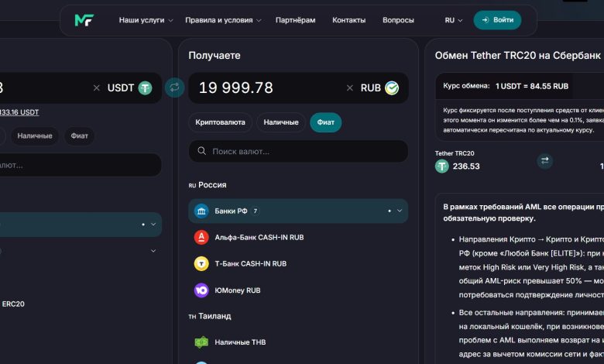Click the badge 7 next to Банки РФ
This screenshot has height=364, width=604.
point(255,211)
